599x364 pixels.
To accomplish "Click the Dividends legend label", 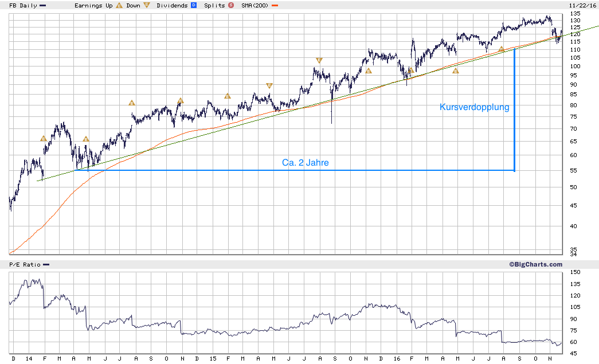I will tap(172, 5).
